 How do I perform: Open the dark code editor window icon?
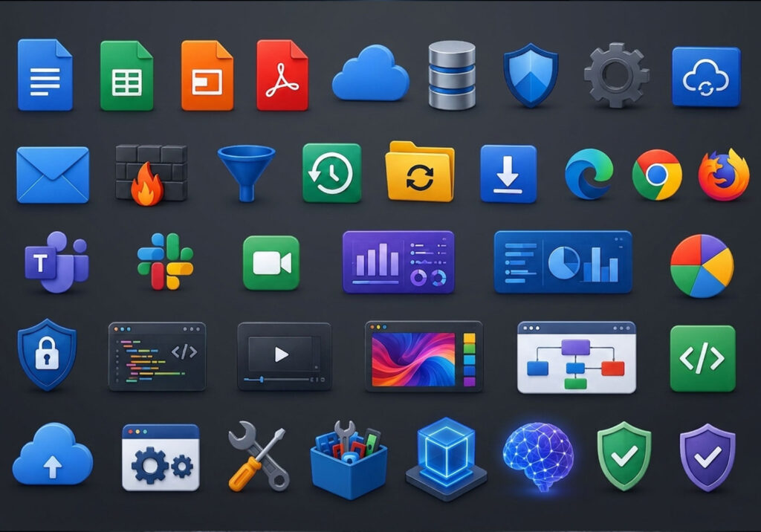[x=157, y=357]
